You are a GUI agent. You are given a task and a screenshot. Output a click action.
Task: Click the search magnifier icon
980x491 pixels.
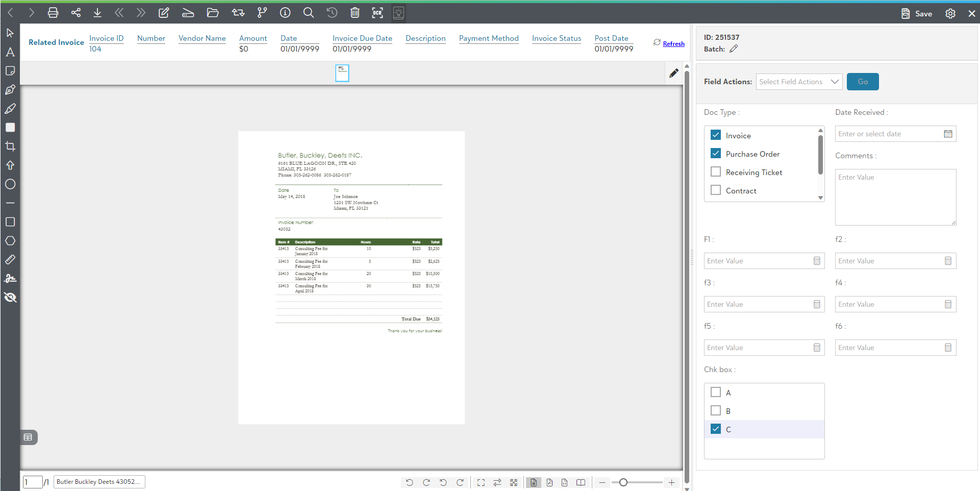(x=308, y=13)
